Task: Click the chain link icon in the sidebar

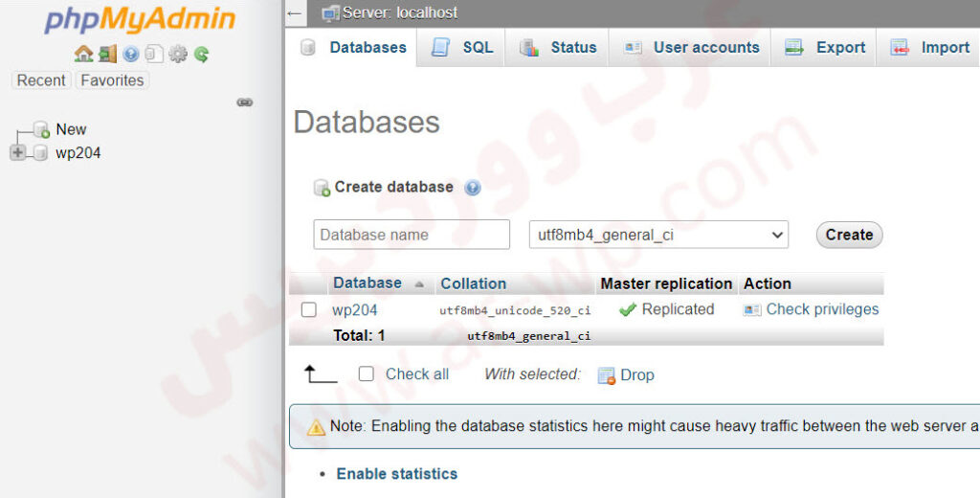Action: [x=245, y=102]
